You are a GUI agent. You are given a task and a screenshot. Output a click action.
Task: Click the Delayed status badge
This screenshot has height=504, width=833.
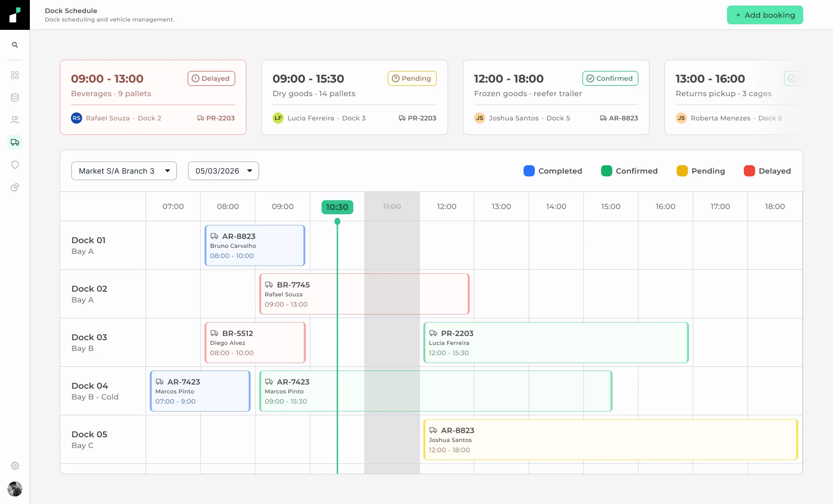click(x=211, y=78)
